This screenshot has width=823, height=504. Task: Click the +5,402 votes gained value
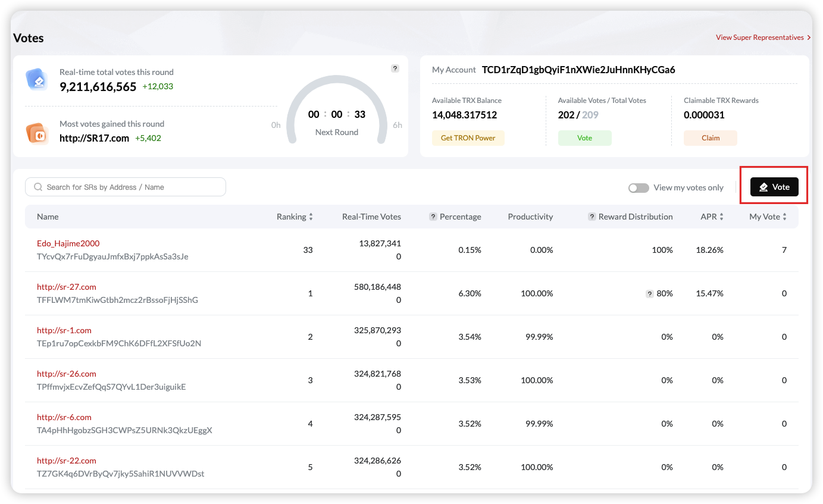pyautogui.click(x=148, y=138)
